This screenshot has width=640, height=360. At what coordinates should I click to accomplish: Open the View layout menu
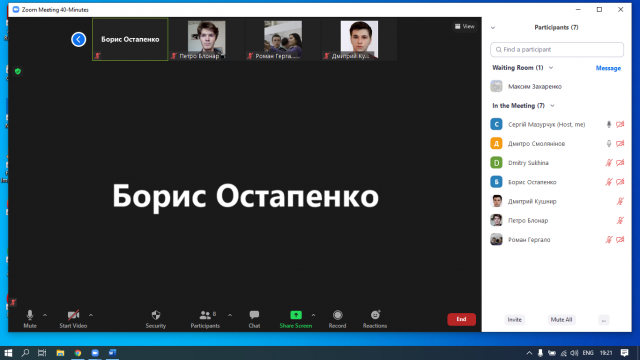[x=464, y=27]
